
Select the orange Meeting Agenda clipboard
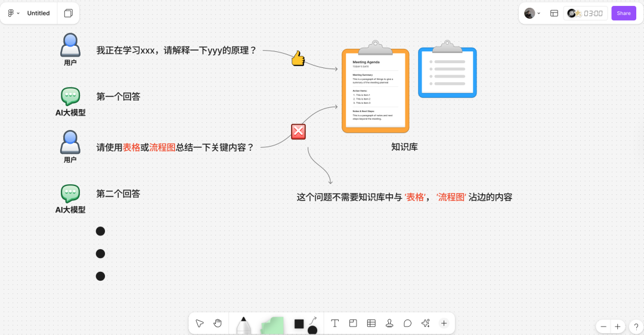coord(376,86)
